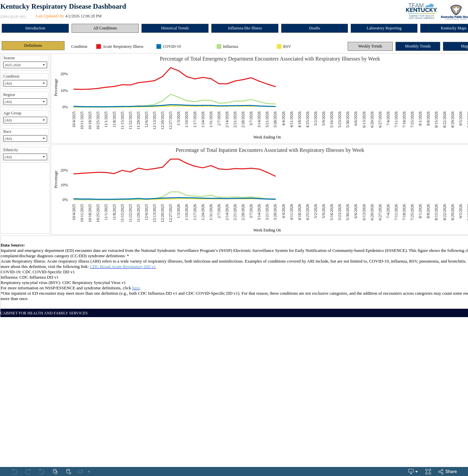The height and width of the screenshot is (476, 468).
Task: Open the Download icon menu
Action: click(413, 472)
